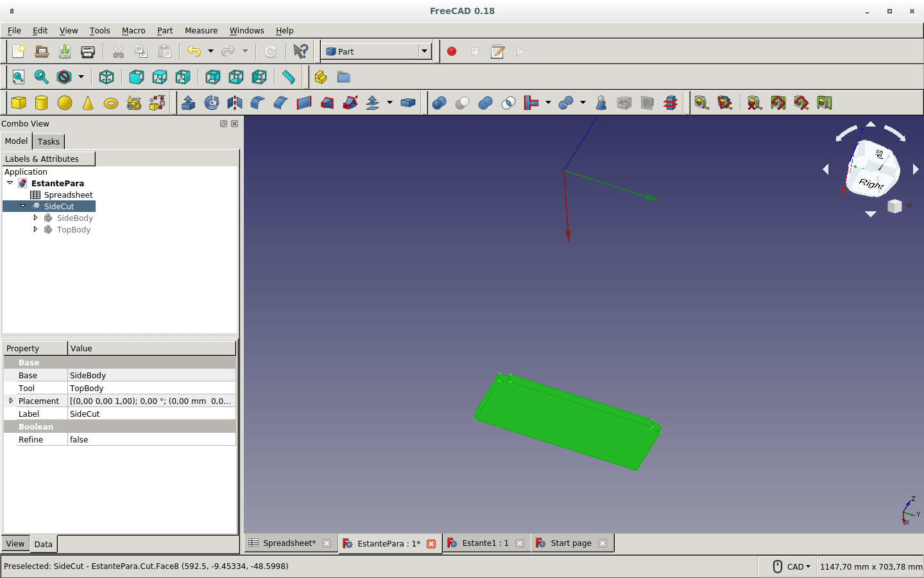924x578 pixels.
Task: Create a torus primitive icon
Action: (111, 103)
